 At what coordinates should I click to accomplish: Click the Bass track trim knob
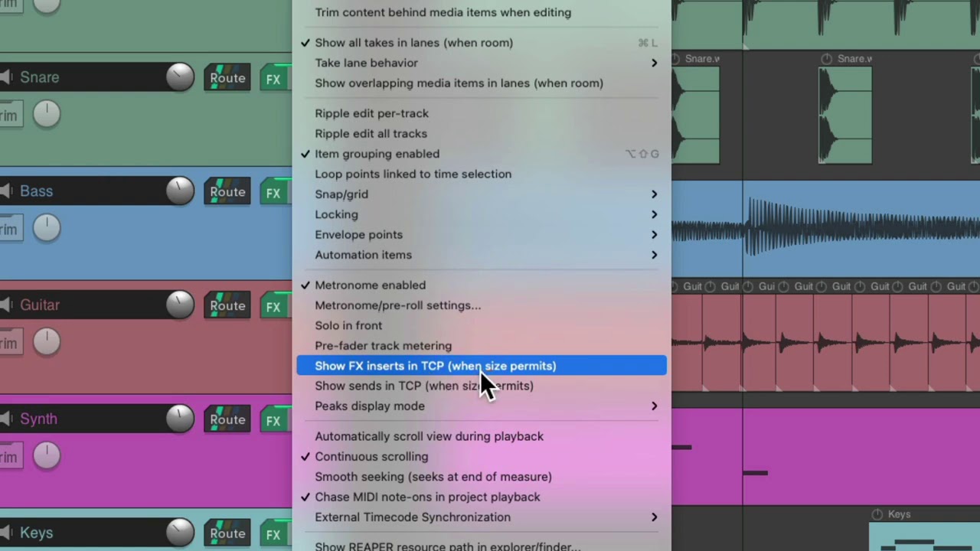(47, 228)
